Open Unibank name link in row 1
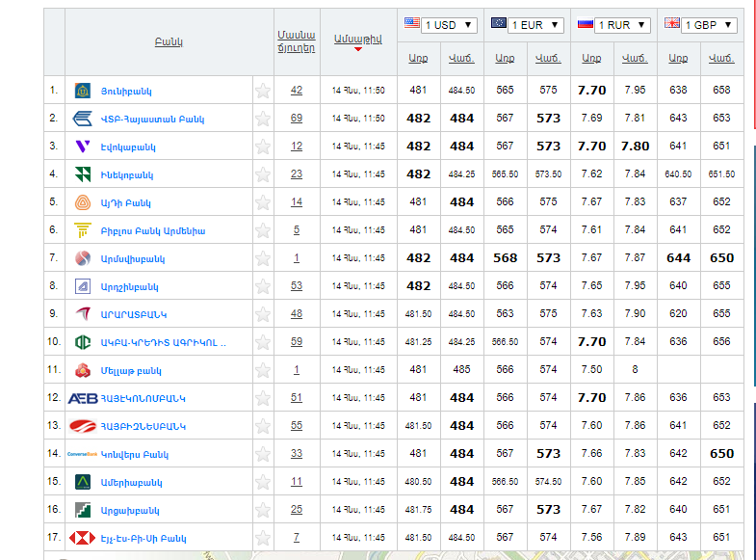 pos(126,92)
